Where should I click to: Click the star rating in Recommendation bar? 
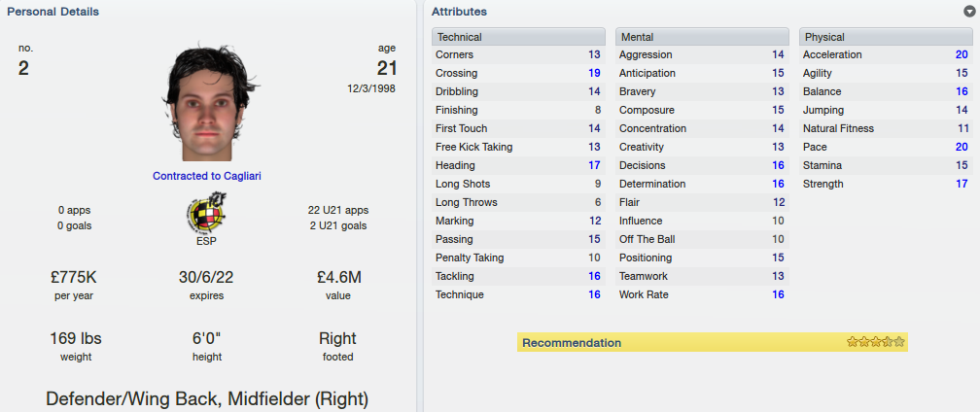876,342
